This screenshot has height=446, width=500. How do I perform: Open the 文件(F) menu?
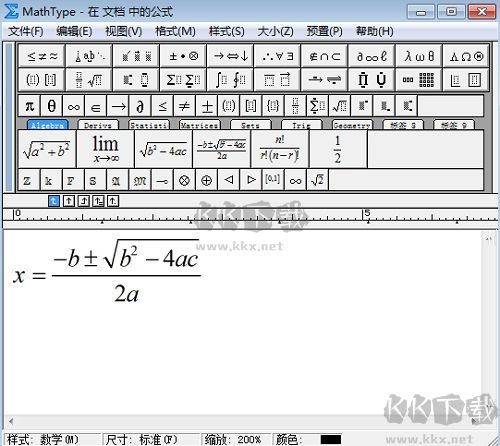pos(26,32)
